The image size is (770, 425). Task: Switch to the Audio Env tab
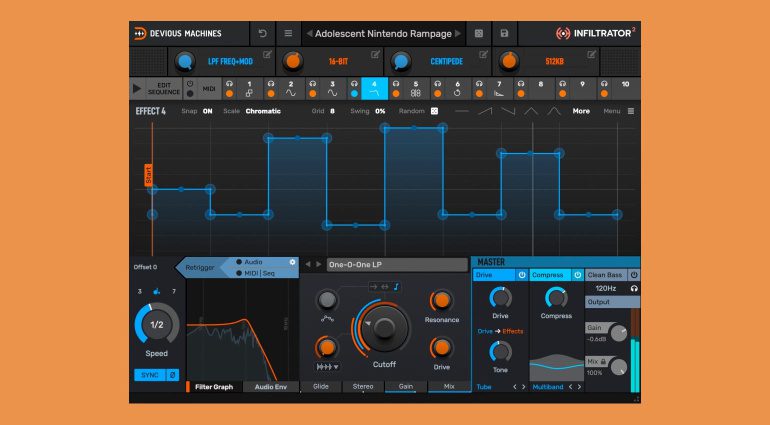(271, 387)
